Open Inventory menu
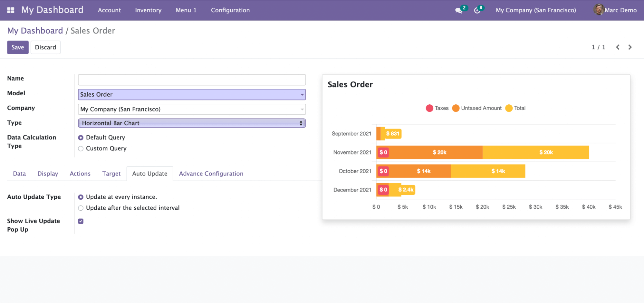The image size is (644, 303). (148, 10)
